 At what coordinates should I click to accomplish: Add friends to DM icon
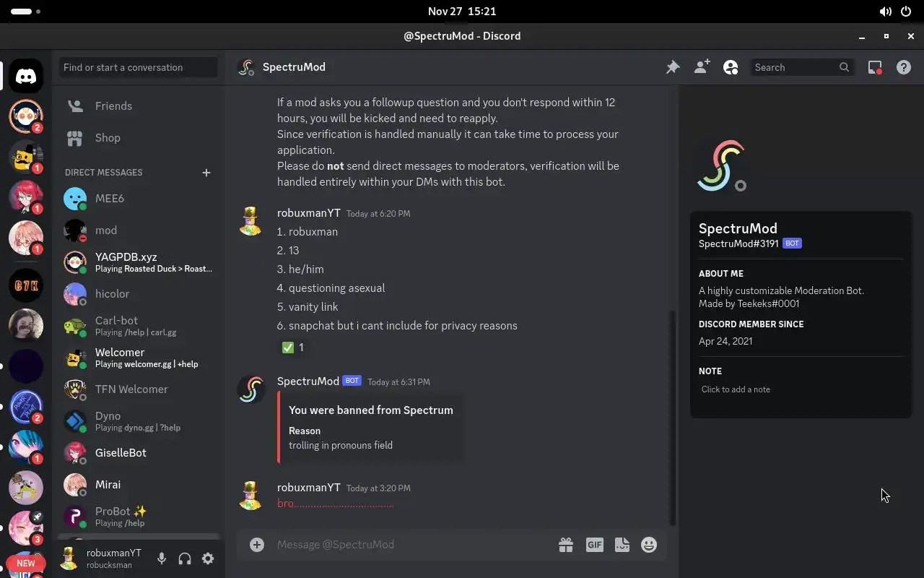tap(702, 67)
